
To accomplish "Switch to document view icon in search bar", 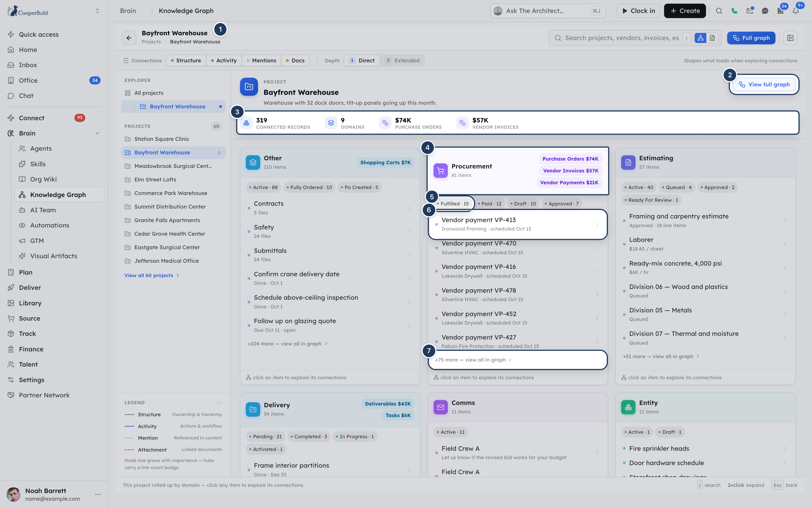I will [x=712, y=38].
